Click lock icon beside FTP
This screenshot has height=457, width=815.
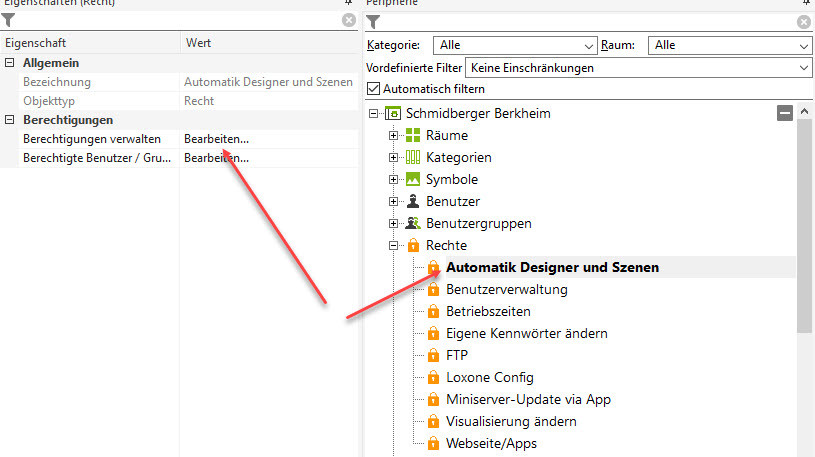coord(433,355)
